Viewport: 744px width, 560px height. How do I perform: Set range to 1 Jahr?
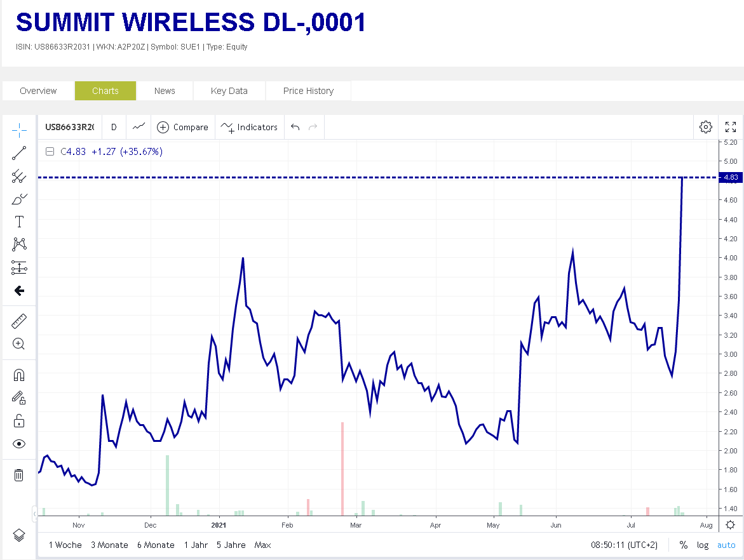[196, 545]
